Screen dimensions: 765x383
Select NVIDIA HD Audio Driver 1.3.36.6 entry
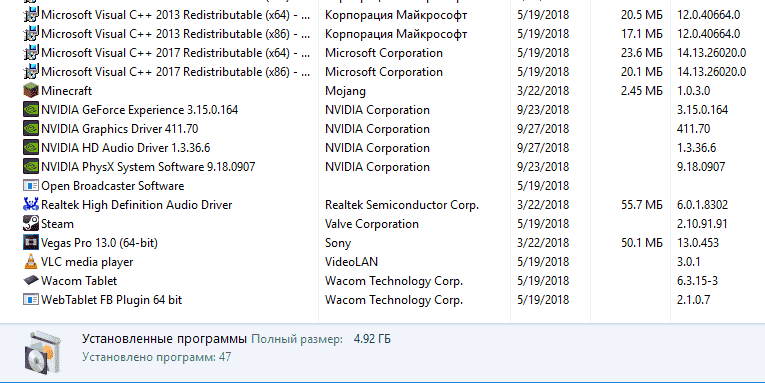pyautogui.click(x=125, y=148)
